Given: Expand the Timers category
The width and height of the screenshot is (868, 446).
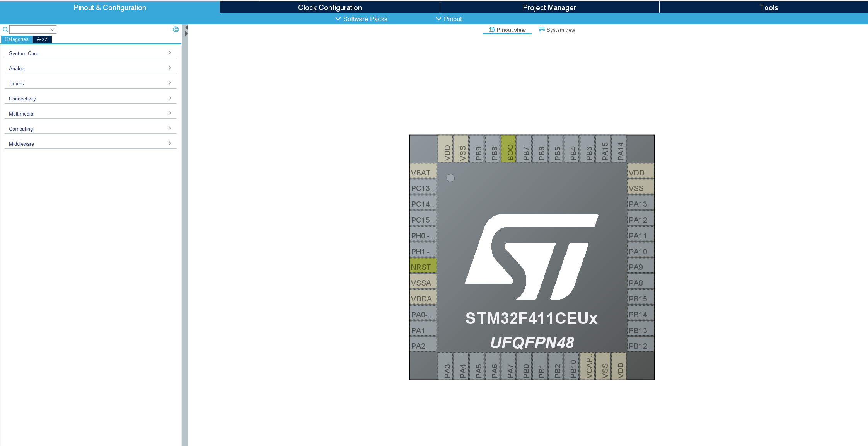Looking at the screenshot, I should pyautogui.click(x=90, y=83).
